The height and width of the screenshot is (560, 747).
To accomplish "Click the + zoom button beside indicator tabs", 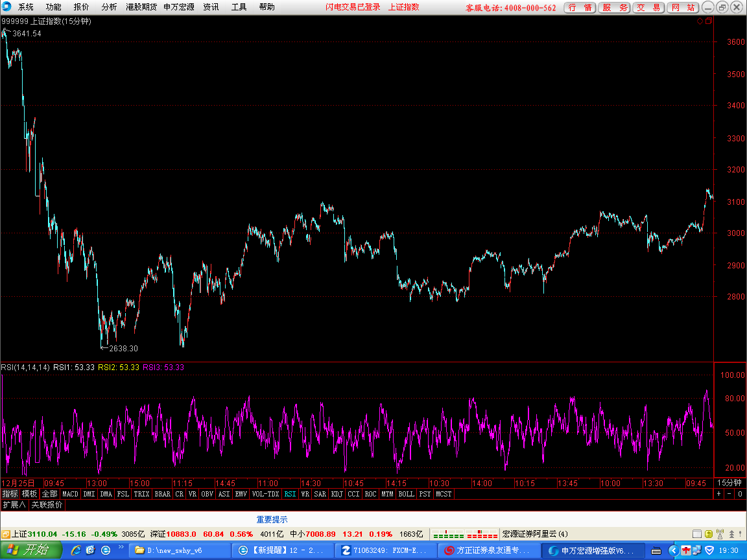I will pos(719,494).
